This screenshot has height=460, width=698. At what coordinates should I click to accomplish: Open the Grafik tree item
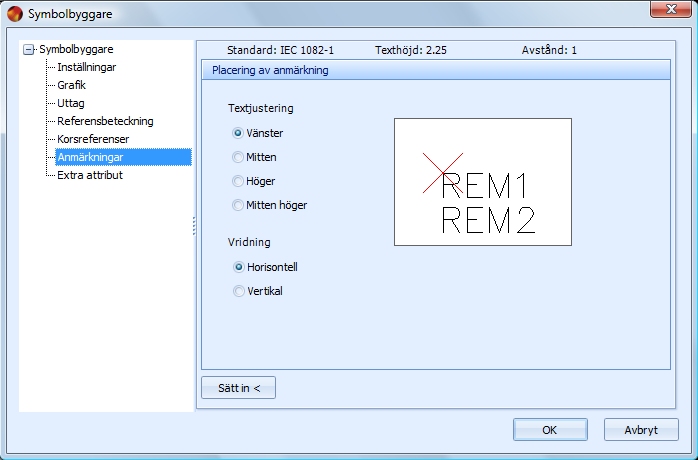pyautogui.click(x=71, y=85)
